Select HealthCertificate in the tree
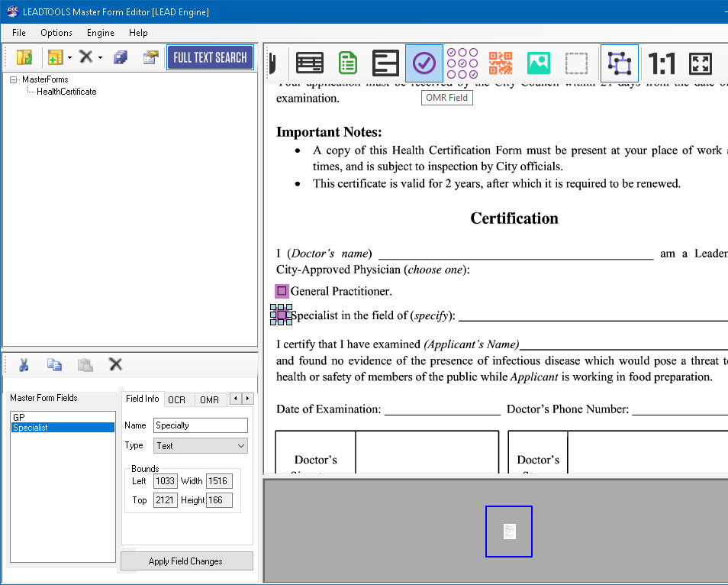Image resolution: width=728 pixels, height=585 pixels. point(66,92)
